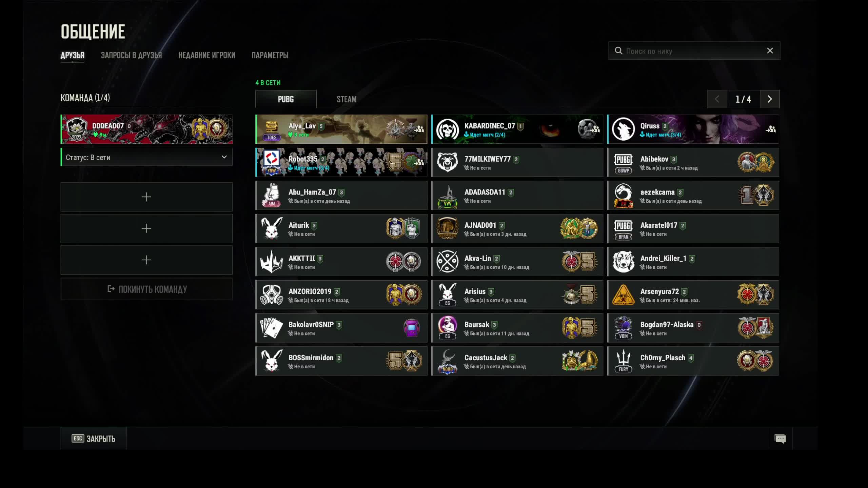Click BakolavrOSNIP playing cards avatar
Image resolution: width=868 pixels, height=488 pixels.
pos(271,328)
